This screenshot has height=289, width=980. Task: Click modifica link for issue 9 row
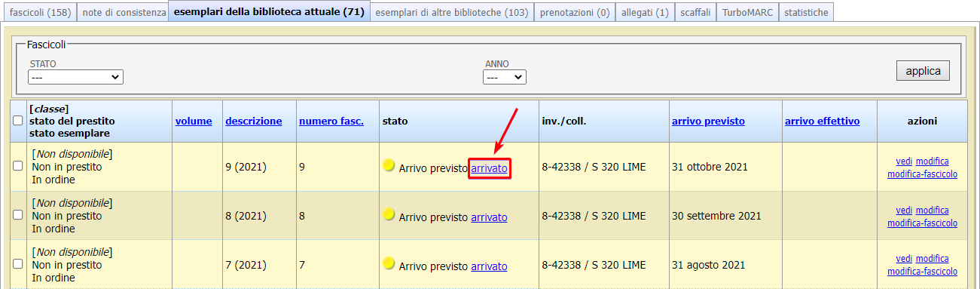(x=933, y=161)
